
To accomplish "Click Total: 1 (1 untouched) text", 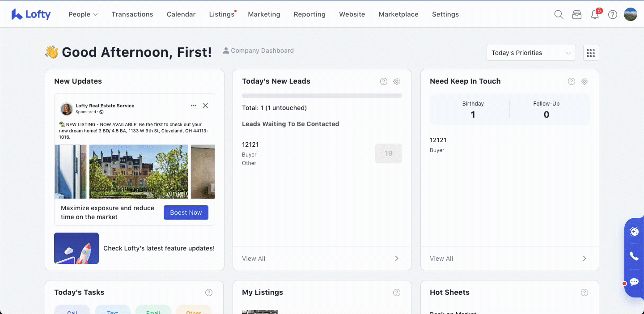I will click(274, 108).
